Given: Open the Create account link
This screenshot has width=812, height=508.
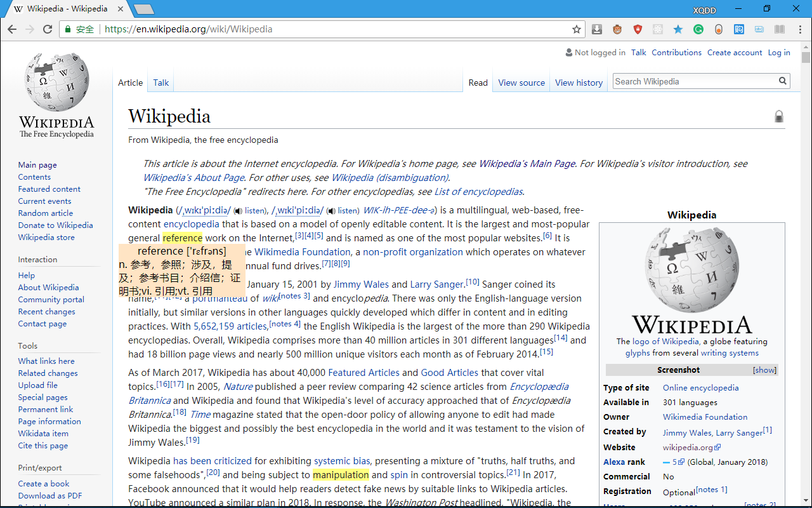Looking at the screenshot, I should tap(735, 53).
